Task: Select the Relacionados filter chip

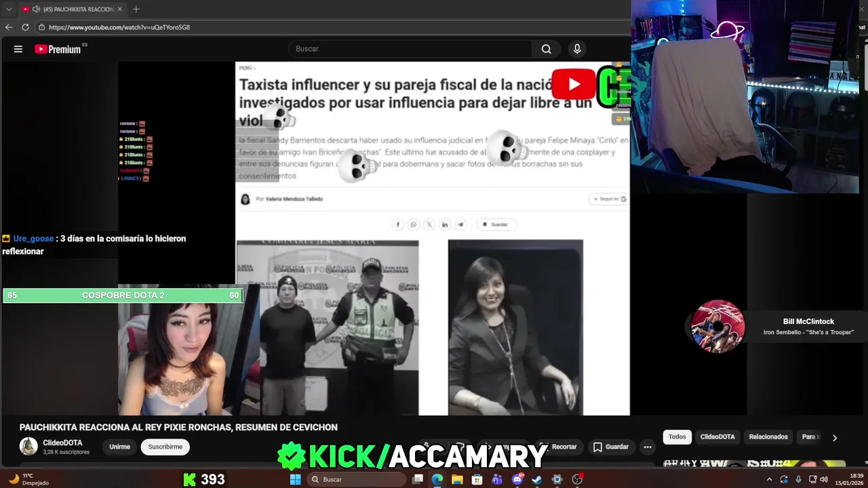Action: pyautogui.click(x=768, y=437)
